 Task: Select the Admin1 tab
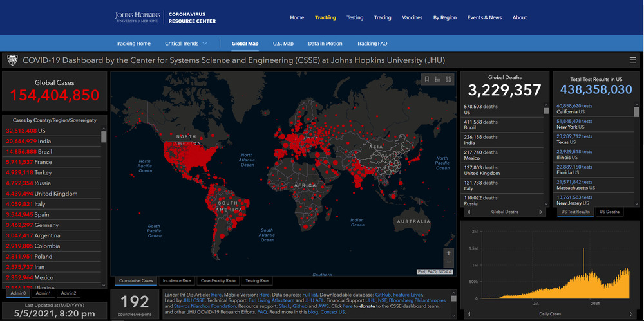click(x=43, y=293)
